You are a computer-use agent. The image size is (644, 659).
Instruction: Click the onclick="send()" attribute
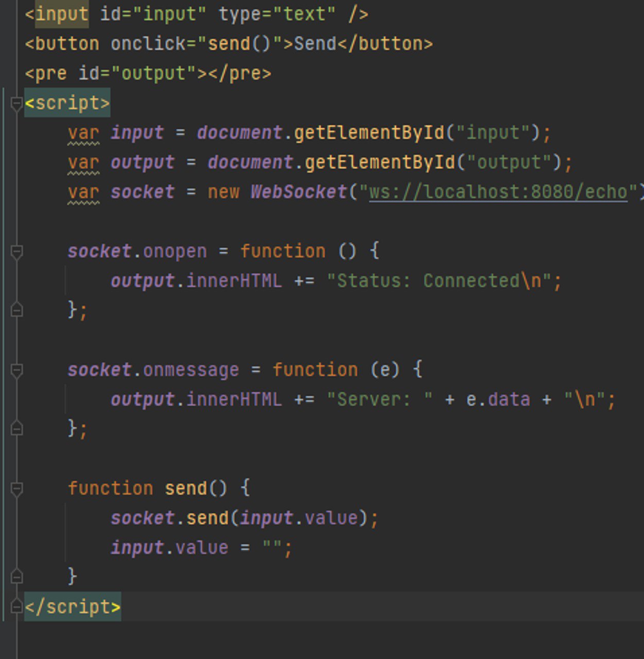click(x=196, y=44)
